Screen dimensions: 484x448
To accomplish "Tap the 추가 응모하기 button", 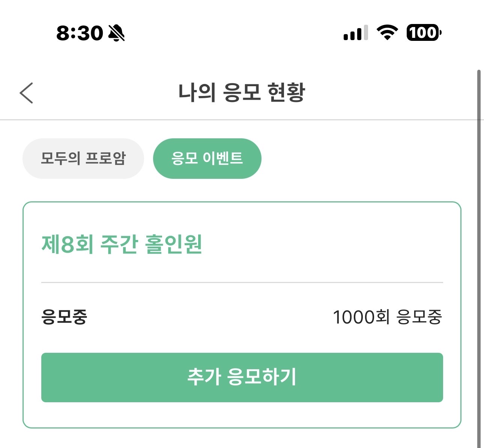I will point(242,377).
